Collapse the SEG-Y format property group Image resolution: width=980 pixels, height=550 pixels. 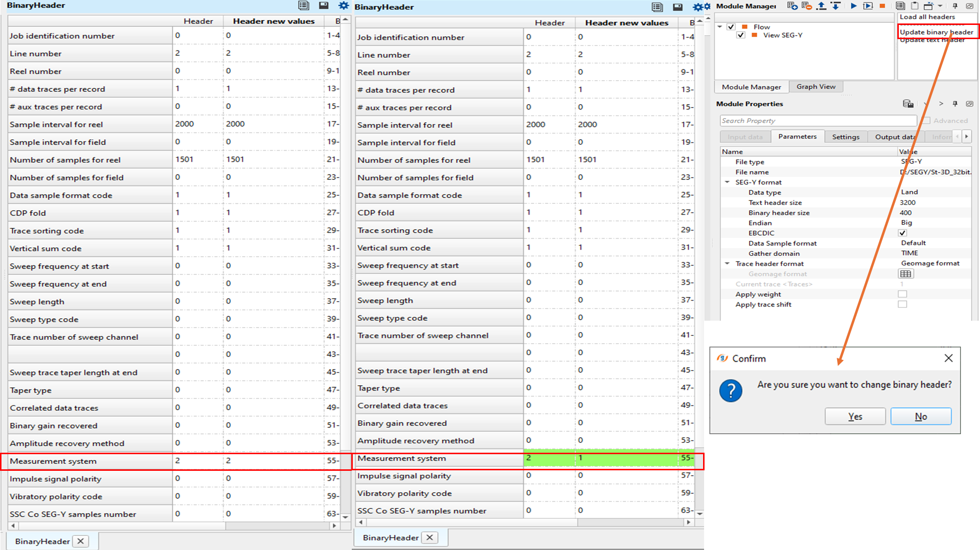click(x=727, y=182)
